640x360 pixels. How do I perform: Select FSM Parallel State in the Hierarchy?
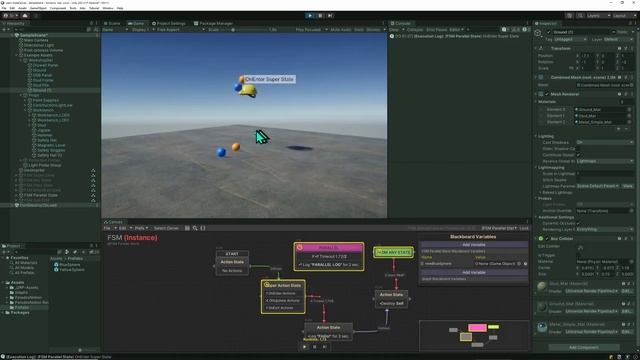(41, 195)
